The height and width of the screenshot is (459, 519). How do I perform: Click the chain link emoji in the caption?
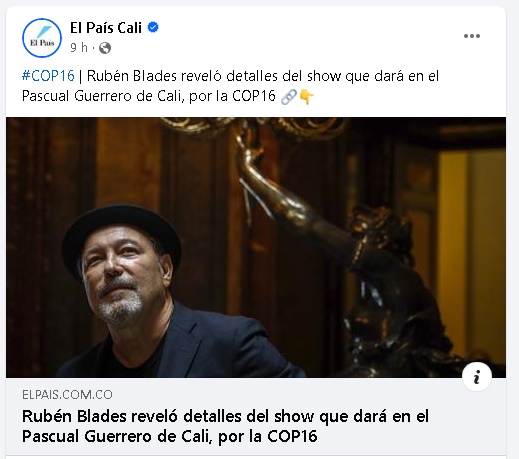click(288, 97)
